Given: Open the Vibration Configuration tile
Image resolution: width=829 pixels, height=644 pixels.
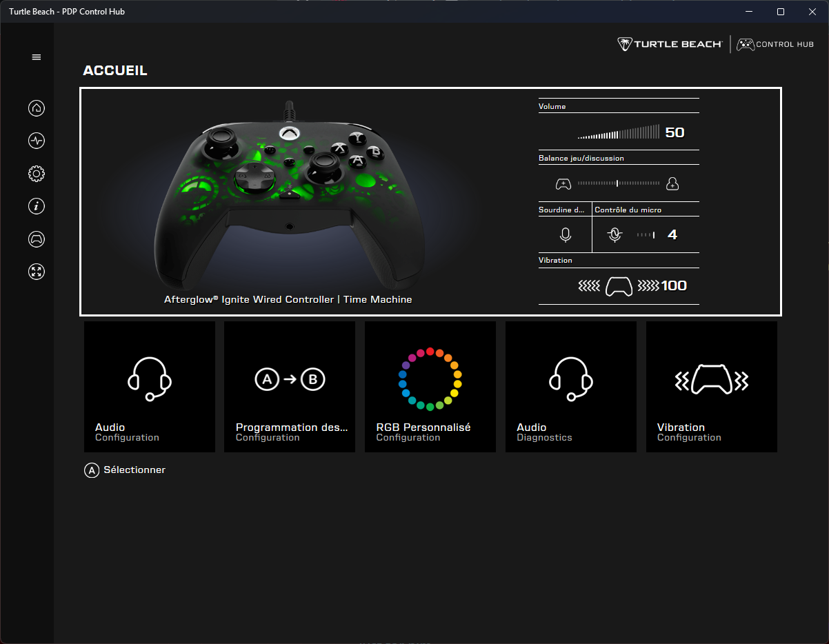Looking at the screenshot, I should (x=711, y=386).
